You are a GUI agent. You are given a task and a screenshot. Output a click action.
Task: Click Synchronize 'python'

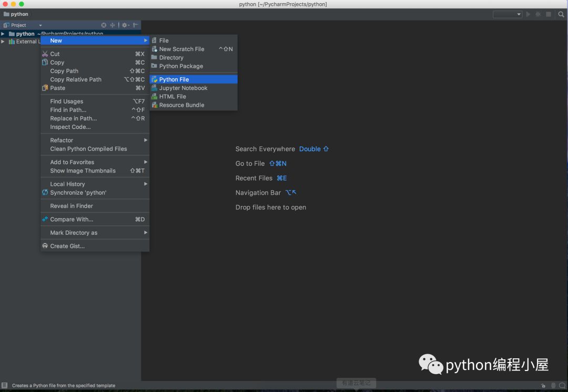point(95,193)
